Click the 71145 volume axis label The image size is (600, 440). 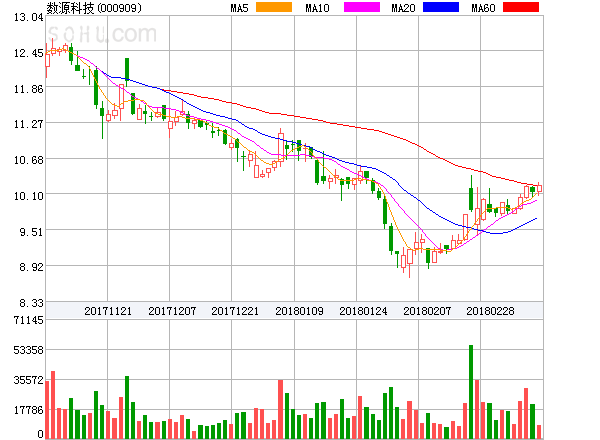[29, 320]
